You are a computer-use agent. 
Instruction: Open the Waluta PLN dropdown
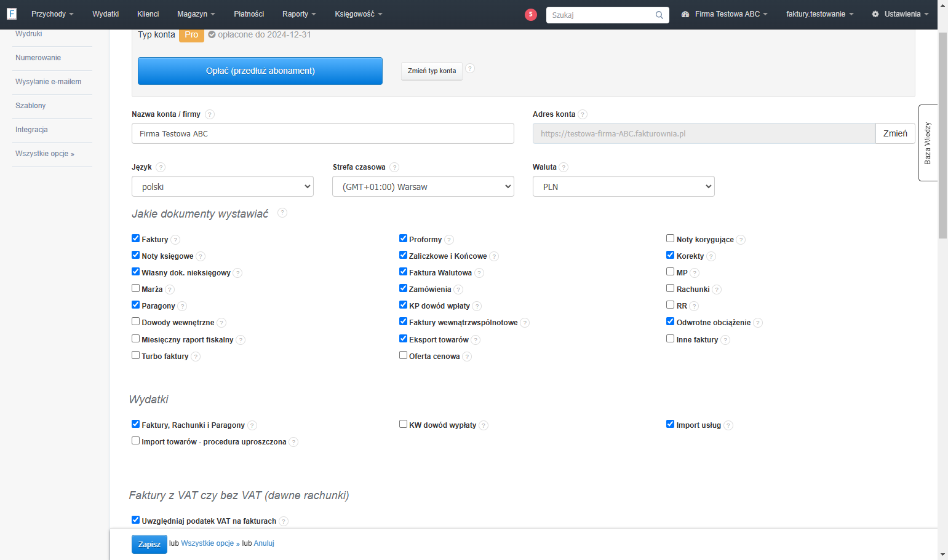(x=623, y=186)
